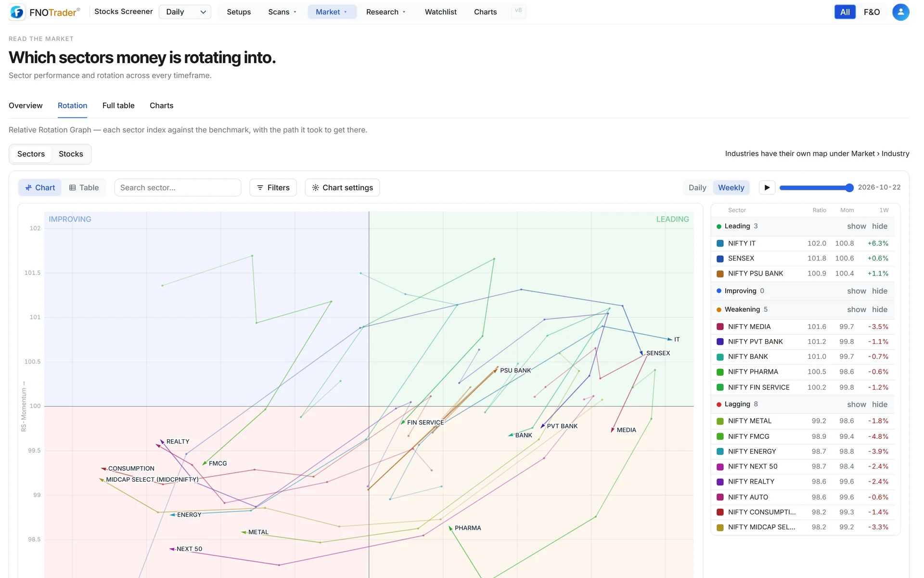Click the Improving group blue dot
This screenshot has height=578, width=924.
[719, 291]
